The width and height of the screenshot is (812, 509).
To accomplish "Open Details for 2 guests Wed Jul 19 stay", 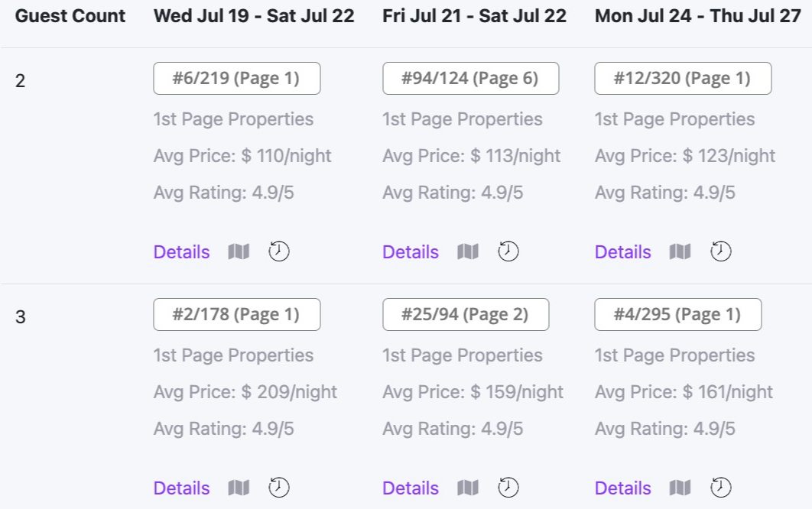I will click(x=180, y=251).
